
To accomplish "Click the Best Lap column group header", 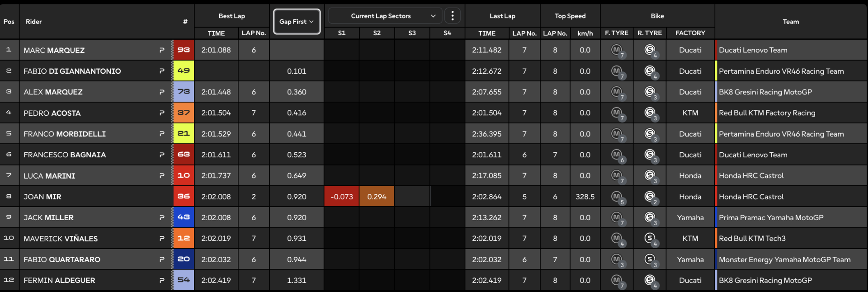I will coord(232,16).
